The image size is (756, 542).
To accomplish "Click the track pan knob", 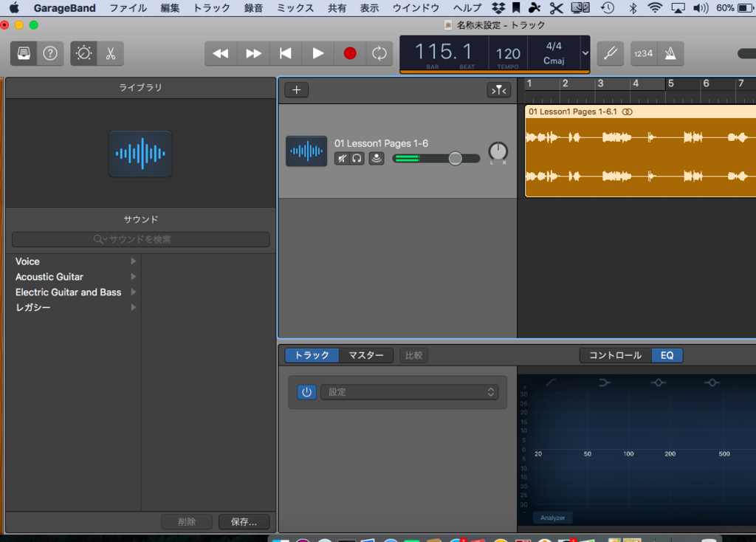I will click(498, 152).
